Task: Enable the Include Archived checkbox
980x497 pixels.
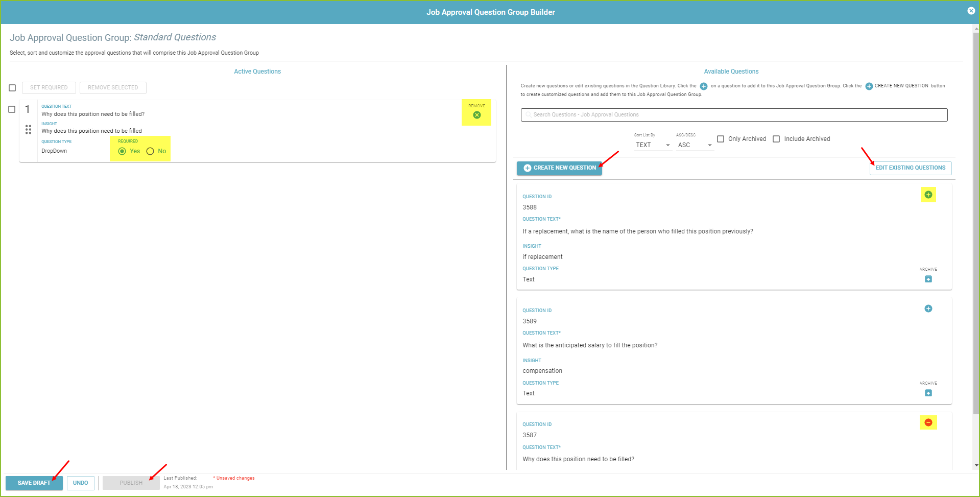Action: coord(776,139)
